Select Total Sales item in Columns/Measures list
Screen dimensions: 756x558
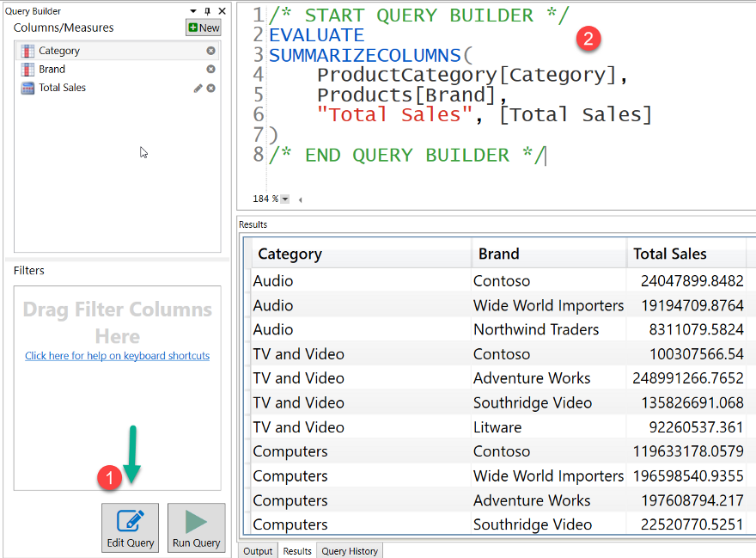(x=117, y=88)
